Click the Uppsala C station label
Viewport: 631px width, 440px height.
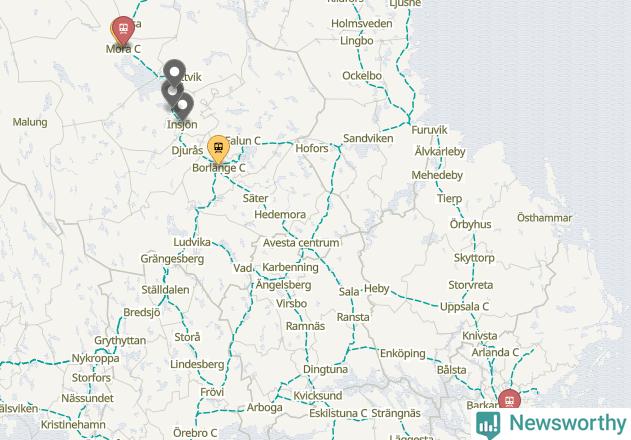coord(464,307)
